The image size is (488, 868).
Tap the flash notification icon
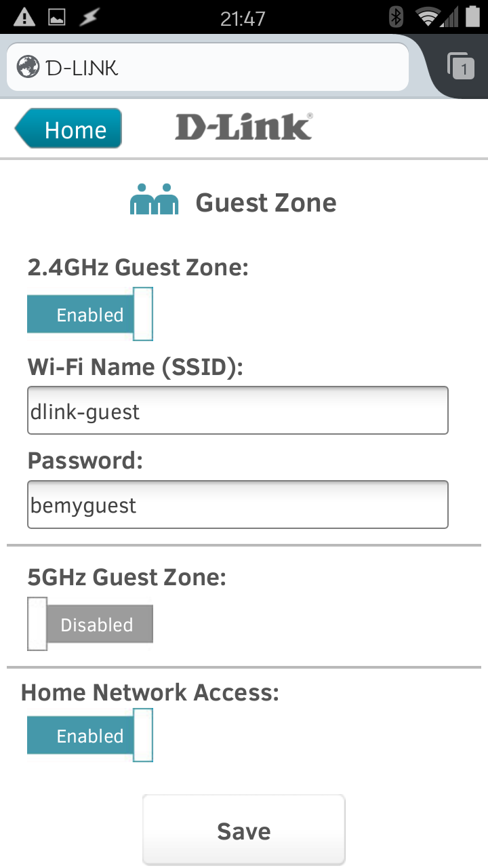pos(89,17)
